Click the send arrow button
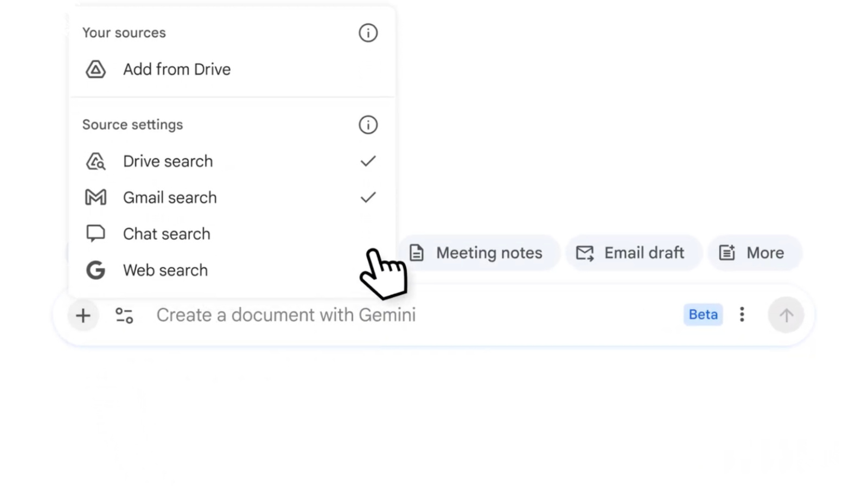The height and width of the screenshot is (488, 868). pyautogui.click(x=786, y=315)
